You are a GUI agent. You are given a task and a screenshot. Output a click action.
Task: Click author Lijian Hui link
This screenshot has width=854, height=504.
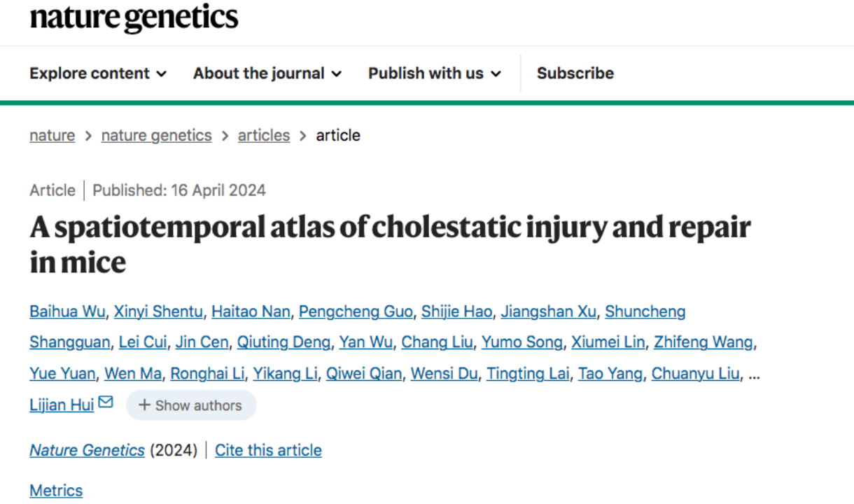click(x=62, y=405)
